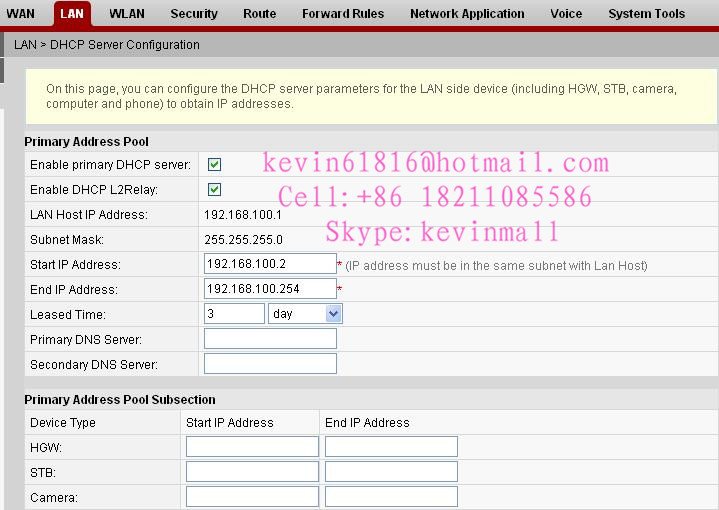Focus the Leased Time number field
The height and width of the screenshot is (510, 719).
[234, 314]
